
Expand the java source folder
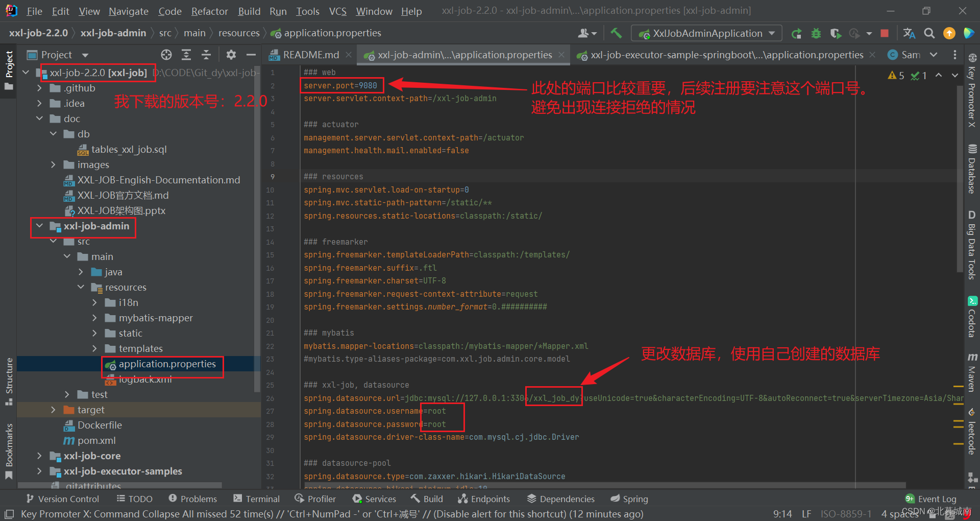pos(81,272)
